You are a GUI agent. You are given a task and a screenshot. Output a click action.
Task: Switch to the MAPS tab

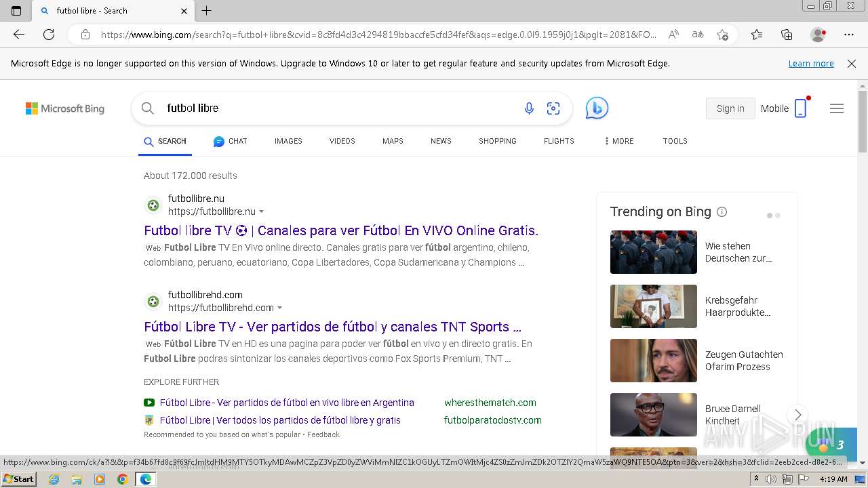click(393, 141)
